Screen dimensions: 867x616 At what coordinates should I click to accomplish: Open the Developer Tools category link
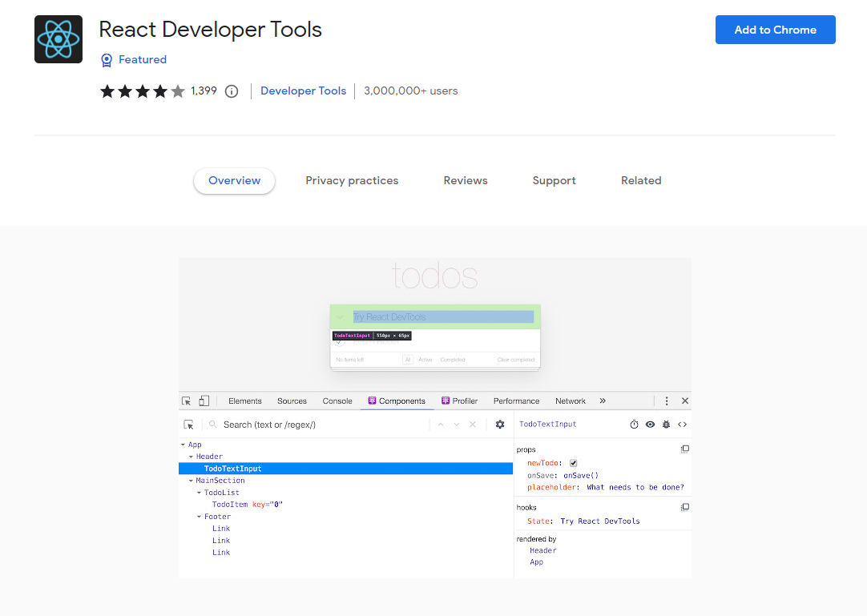303,91
